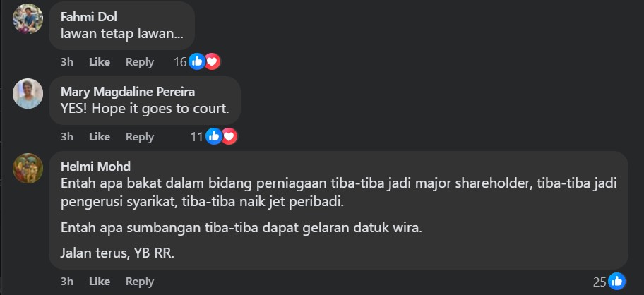Reply to Fahmi Dol's comment
This screenshot has height=295, width=644.
tap(140, 62)
